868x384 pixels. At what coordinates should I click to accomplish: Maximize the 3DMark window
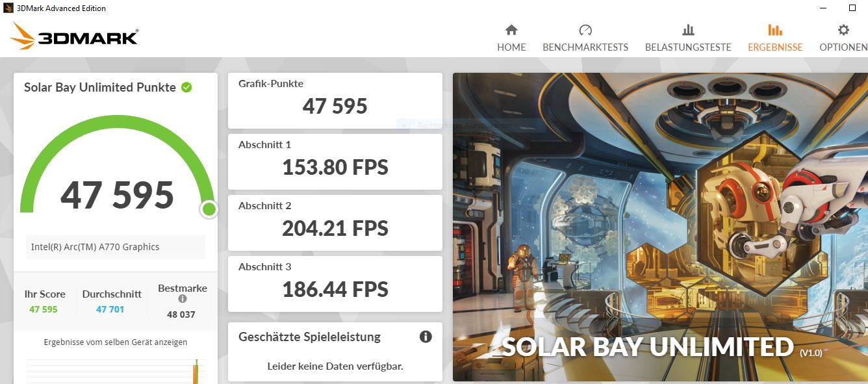tap(852, 8)
